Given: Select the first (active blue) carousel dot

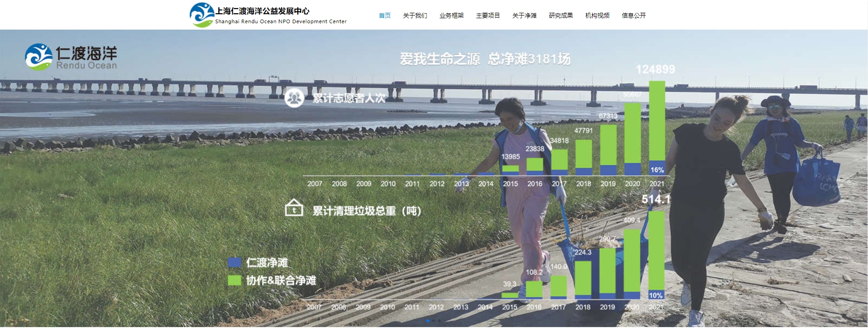Looking at the screenshot, I should pos(427,321).
